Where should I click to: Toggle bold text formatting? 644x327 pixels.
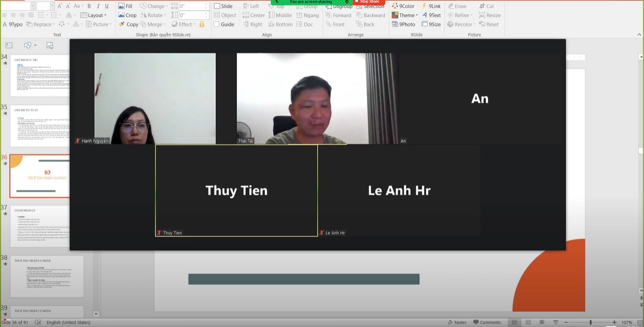pyautogui.click(x=89, y=6)
